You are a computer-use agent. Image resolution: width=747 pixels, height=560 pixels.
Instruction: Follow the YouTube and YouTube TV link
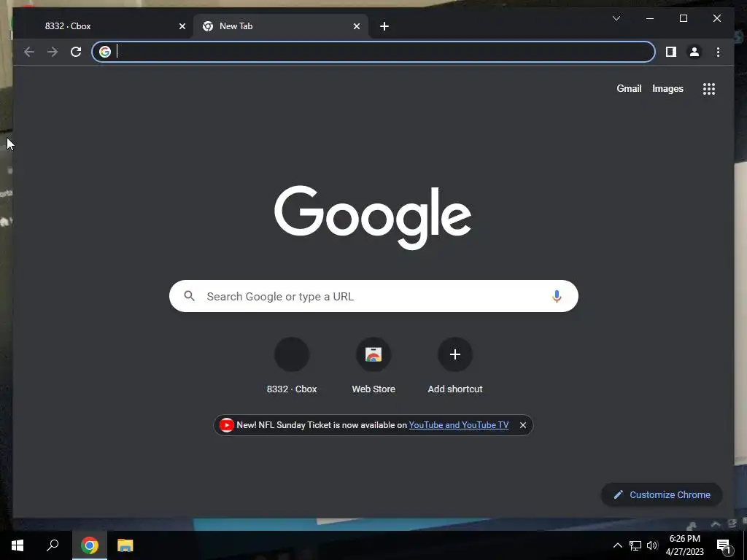[459, 425]
